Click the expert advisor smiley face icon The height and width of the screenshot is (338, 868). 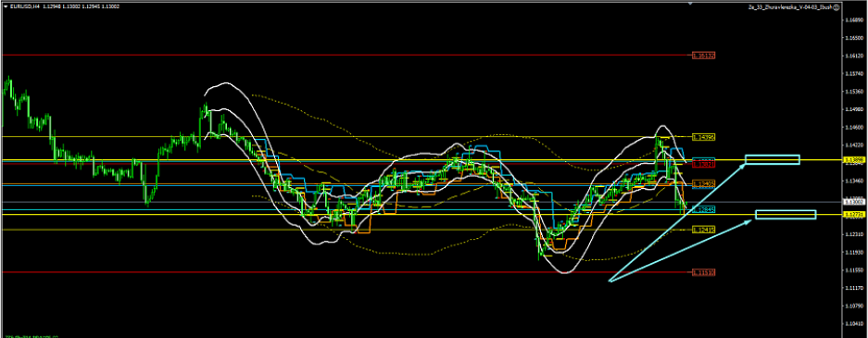(x=837, y=7)
